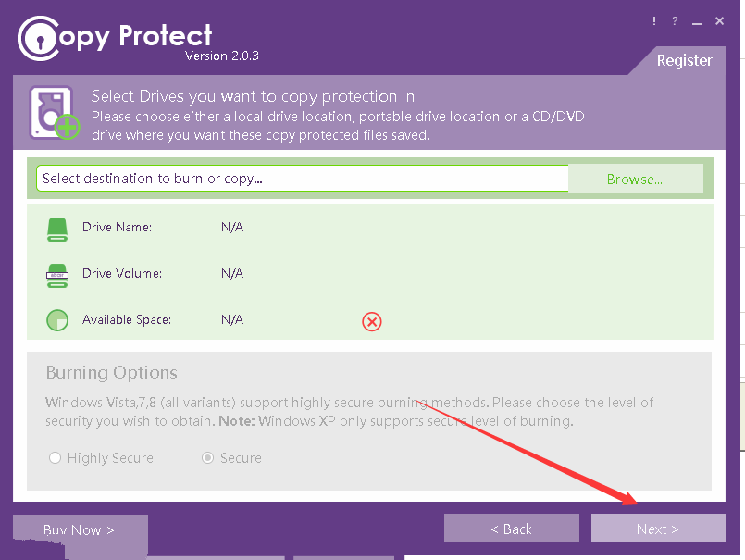
Task: Open help via the question mark icon
Action: (x=675, y=21)
